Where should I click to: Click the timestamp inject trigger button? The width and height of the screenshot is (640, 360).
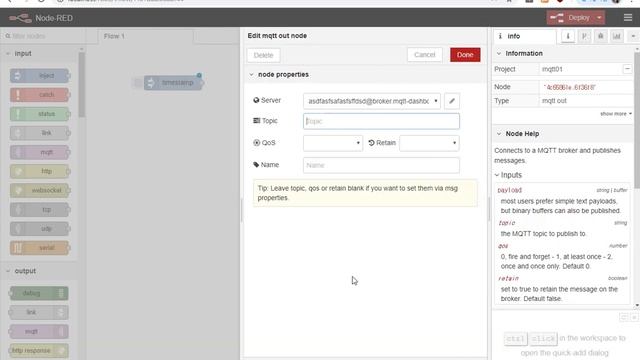[138, 83]
